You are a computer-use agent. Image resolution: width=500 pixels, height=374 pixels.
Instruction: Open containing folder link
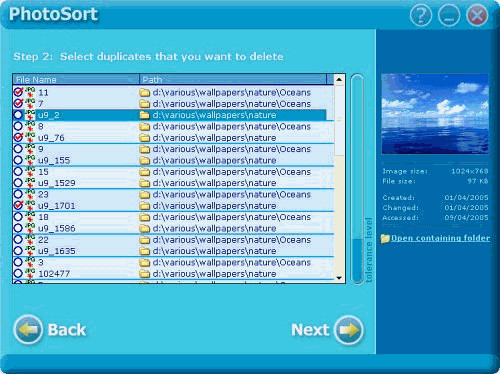coord(440,238)
